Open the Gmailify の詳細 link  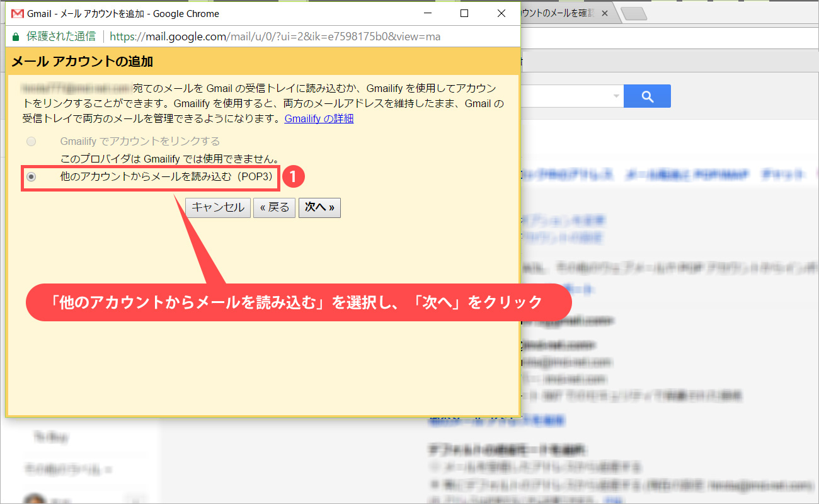click(x=319, y=118)
